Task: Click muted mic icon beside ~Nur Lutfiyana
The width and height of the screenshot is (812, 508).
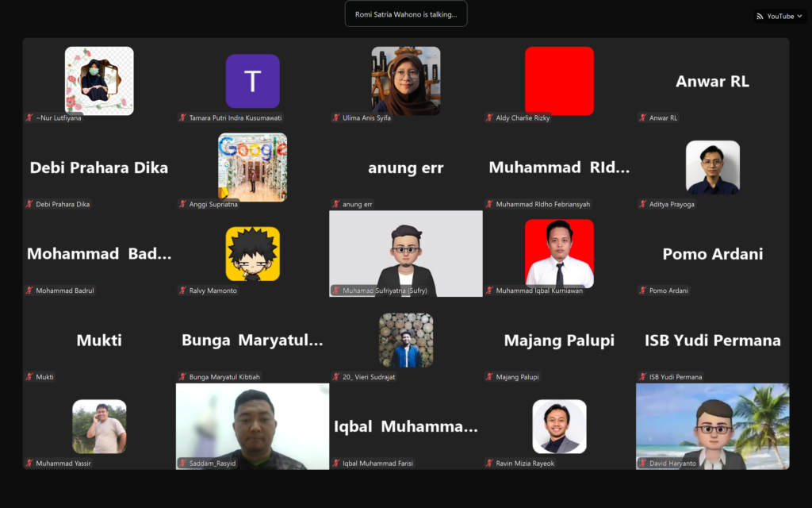Action: 29,117
